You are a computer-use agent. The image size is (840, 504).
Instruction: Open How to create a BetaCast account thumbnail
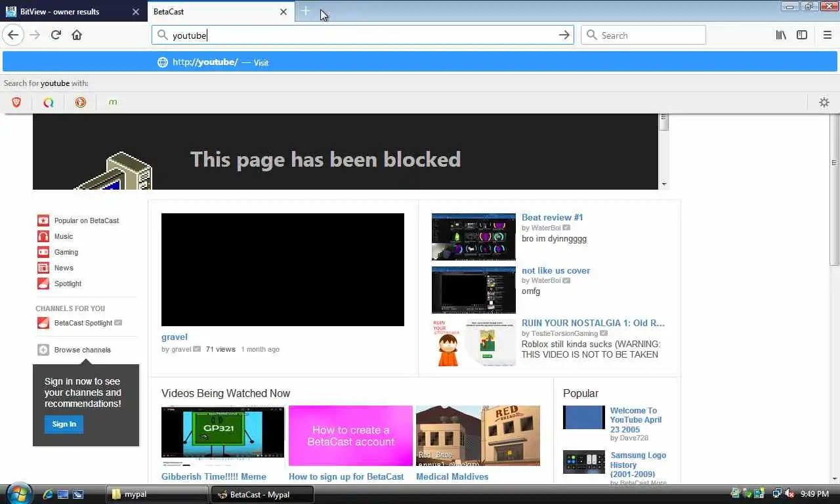tap(350, 436)
